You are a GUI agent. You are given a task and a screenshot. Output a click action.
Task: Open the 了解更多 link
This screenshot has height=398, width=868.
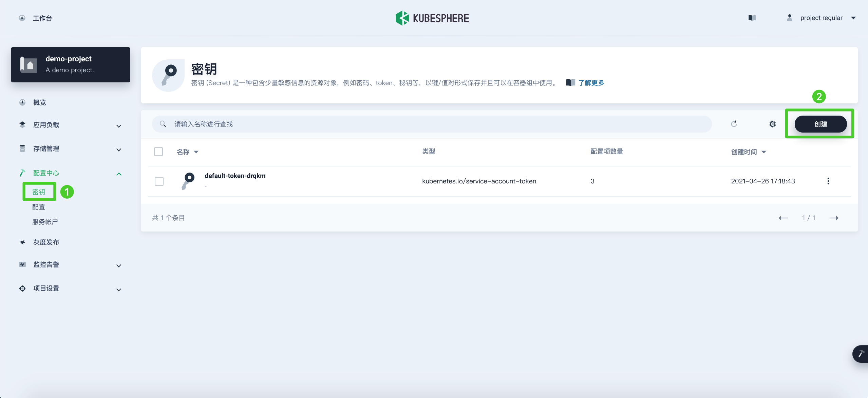pos(591,83)
